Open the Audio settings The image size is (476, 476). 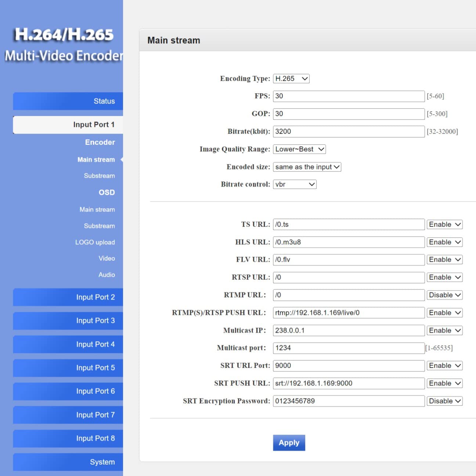pos(107,274)
